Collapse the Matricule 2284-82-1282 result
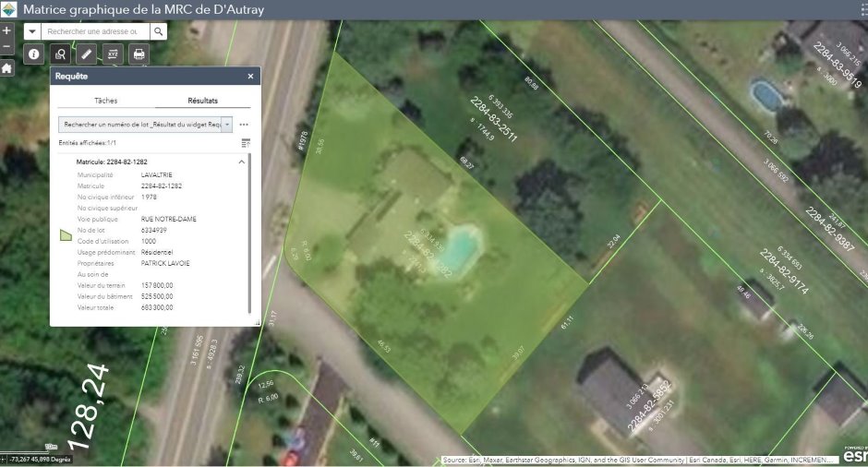 pyautogui.click(x=241, y=162)
